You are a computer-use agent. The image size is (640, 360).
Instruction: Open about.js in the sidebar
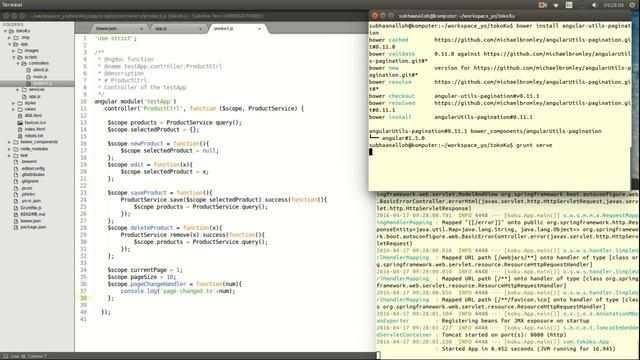coord(40,70)
